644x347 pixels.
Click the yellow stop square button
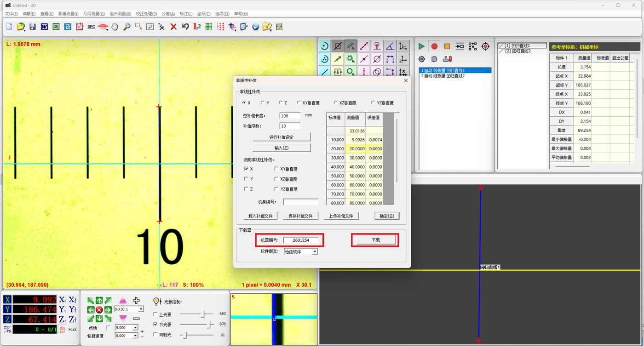[x=447, y=46]
